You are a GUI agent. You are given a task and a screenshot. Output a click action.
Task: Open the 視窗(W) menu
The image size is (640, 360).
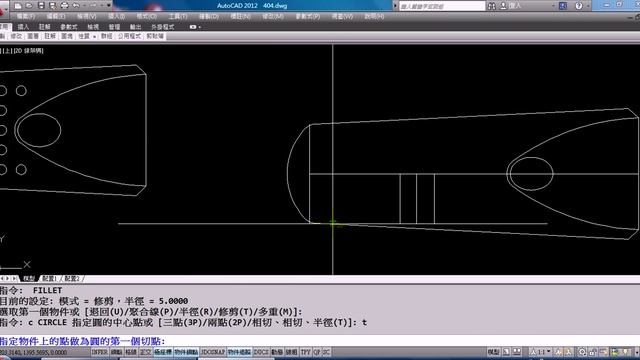342,16
